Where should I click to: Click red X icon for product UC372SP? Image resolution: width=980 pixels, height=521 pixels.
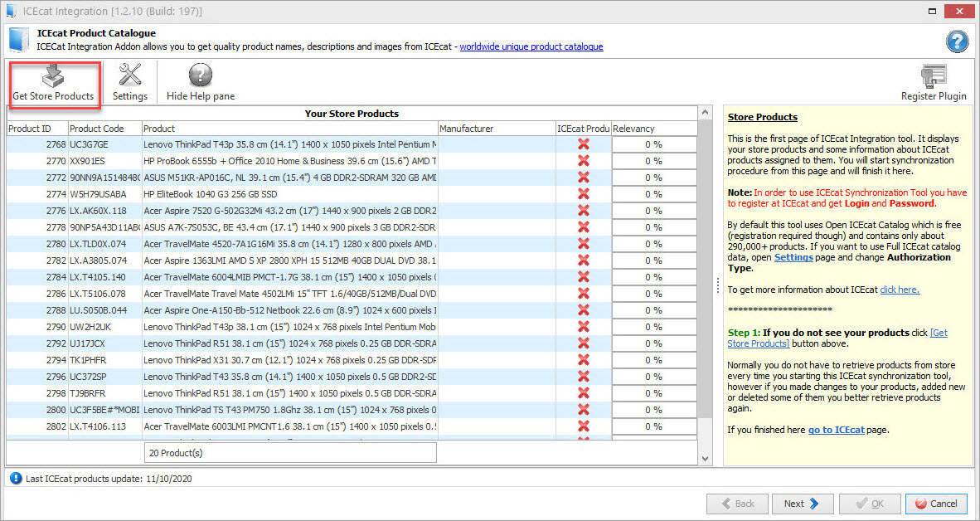[584, 377]
